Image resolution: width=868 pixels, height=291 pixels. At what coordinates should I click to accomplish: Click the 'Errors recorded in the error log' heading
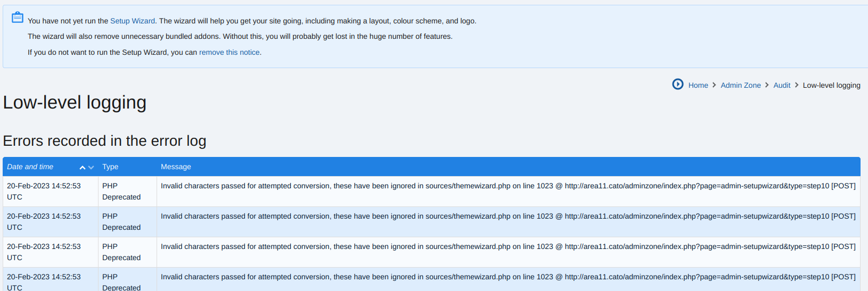104,140
